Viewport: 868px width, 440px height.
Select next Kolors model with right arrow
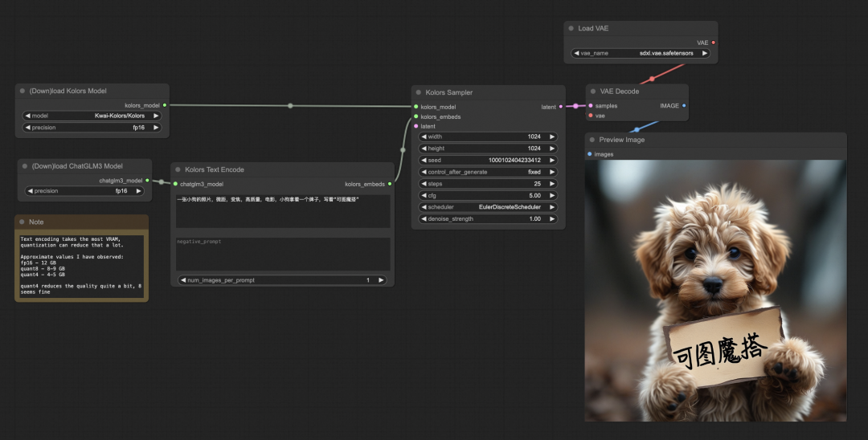(156, 116)
